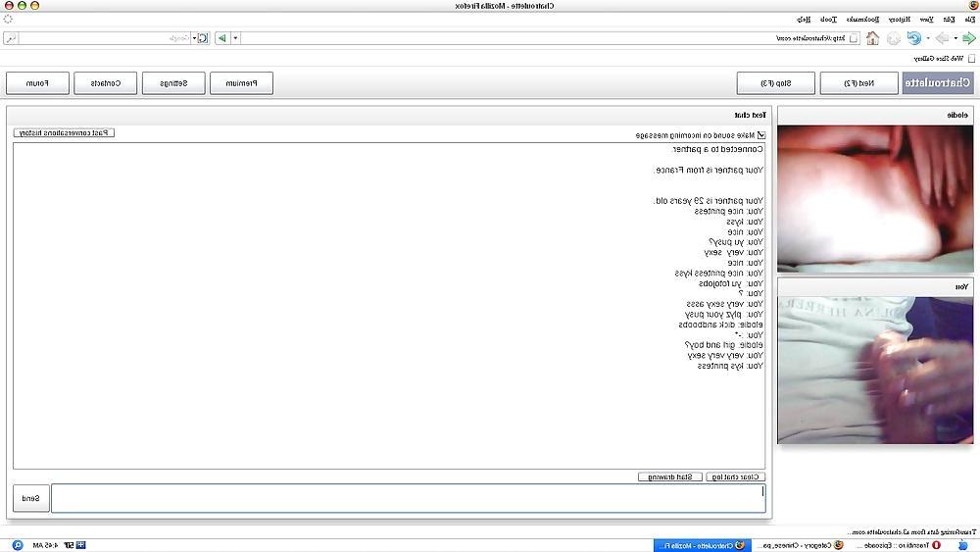Click the Web Slice Gallery bookmark label
Screen dimensions: 980x552
click(939, 58)
